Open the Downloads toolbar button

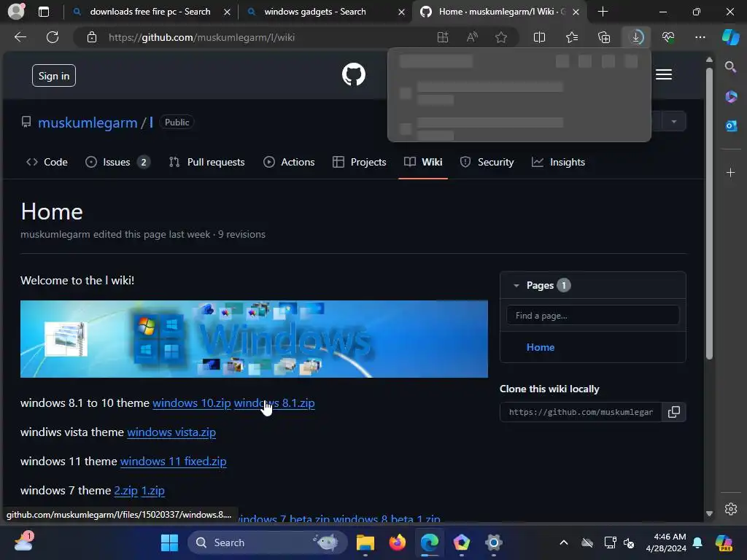pyautogui.click(x=636, y=37)
